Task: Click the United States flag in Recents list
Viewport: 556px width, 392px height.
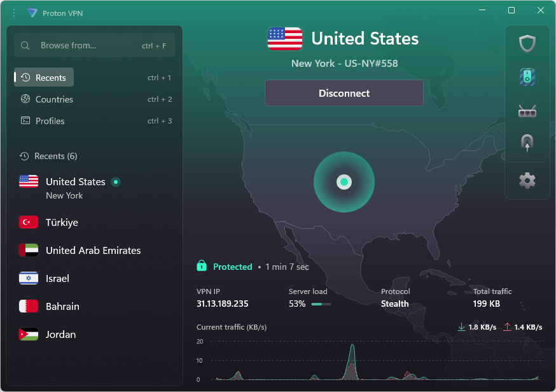Action: (x=29, y=181)
